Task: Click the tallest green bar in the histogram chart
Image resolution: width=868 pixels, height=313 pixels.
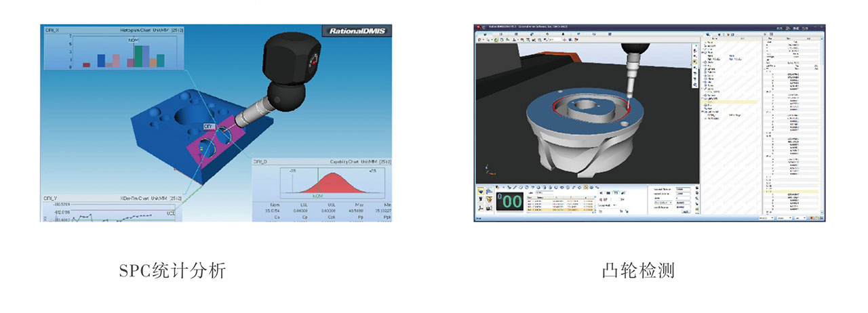Action: 138,56
